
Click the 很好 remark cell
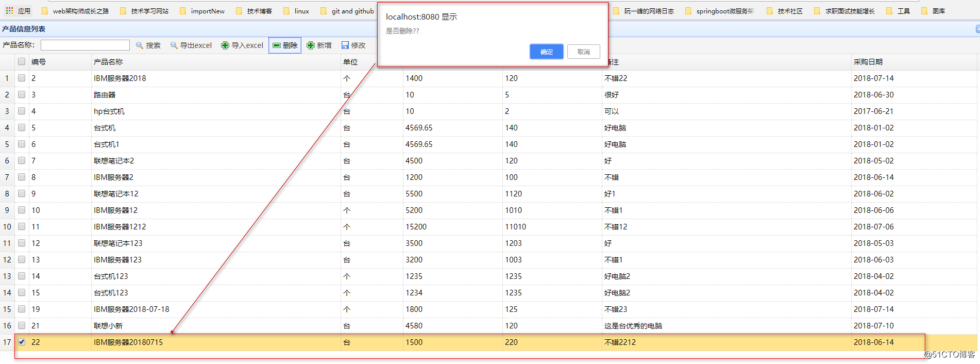[x=726, y=95]
